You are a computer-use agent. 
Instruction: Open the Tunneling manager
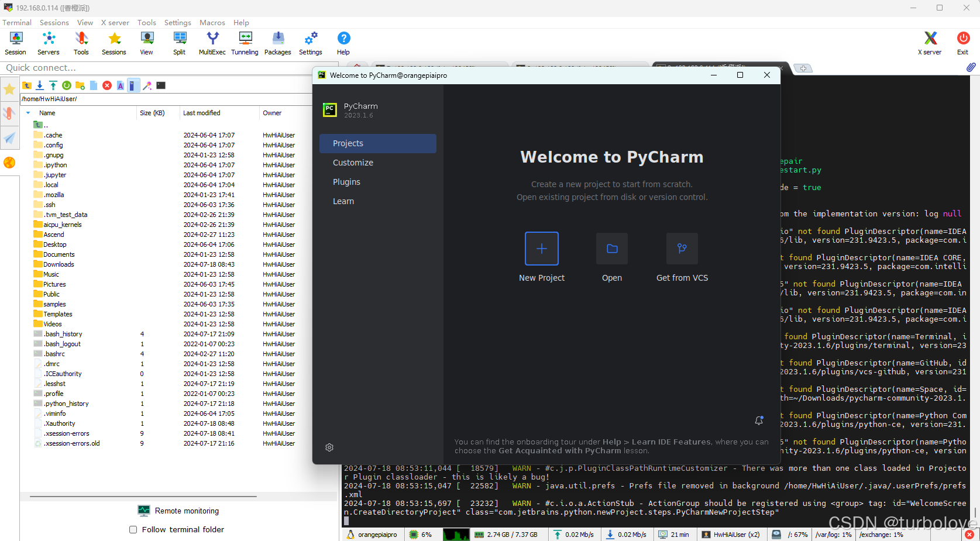click(245, 43)
